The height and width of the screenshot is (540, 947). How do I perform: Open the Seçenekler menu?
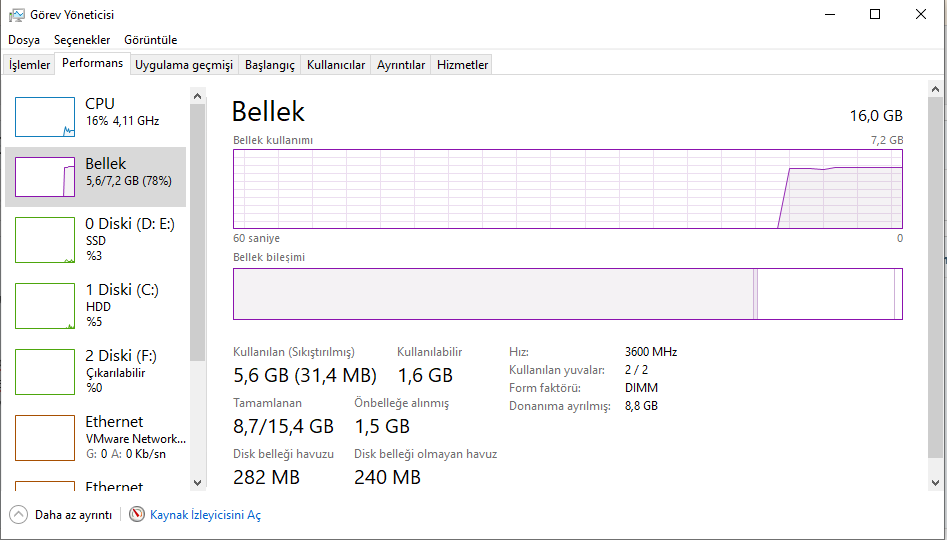point(82,40)
